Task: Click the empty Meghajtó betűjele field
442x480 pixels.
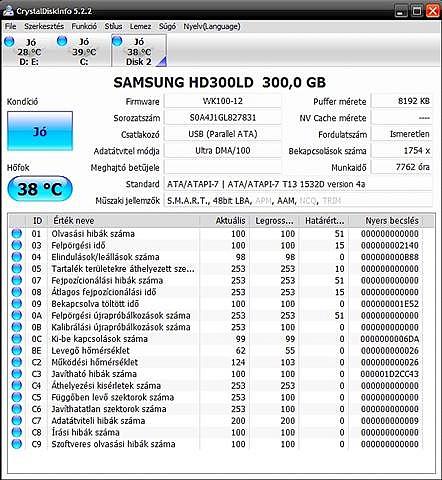Action: pos(223,167)
